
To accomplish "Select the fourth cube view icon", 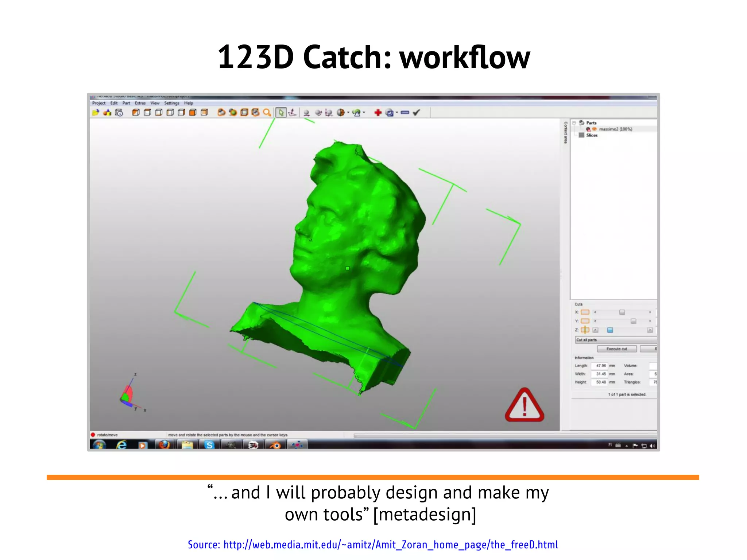I will click(170, 113).
